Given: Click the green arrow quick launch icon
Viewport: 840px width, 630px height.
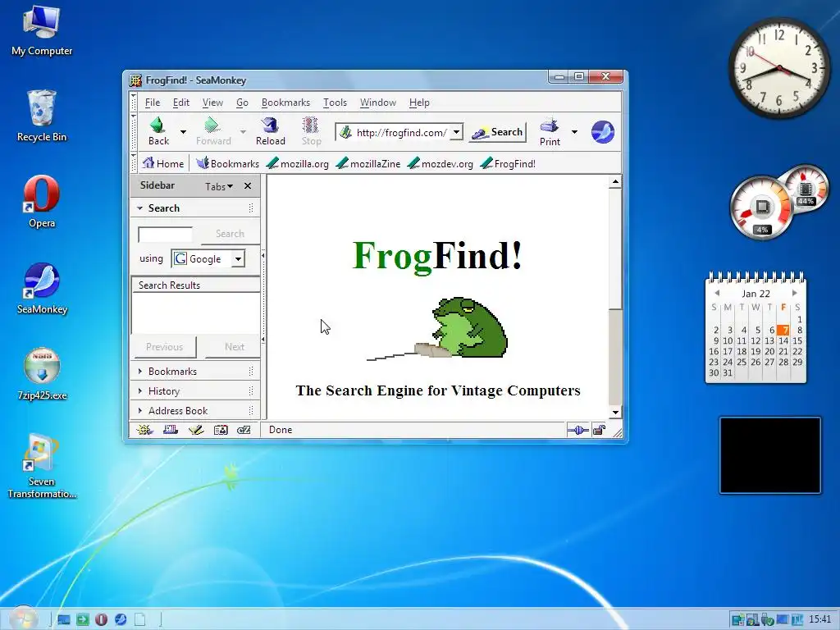Looking at the screenshot, I should [83, 620].
